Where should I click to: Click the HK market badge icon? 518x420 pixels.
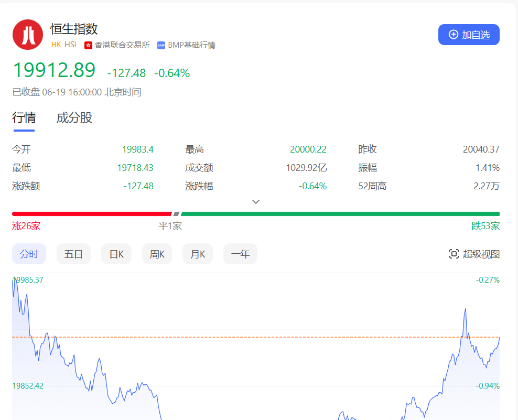tap(56, 45)
